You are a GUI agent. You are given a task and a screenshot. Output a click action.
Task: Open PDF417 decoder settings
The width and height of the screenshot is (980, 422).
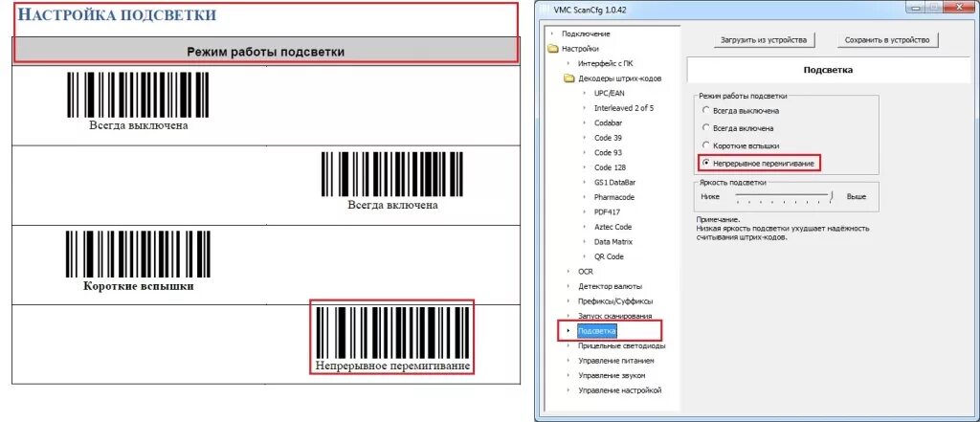(607, 211)
